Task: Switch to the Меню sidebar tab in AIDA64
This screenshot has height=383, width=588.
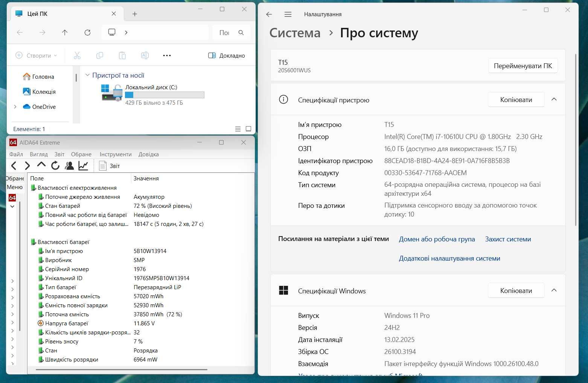Action: point(15,187)
